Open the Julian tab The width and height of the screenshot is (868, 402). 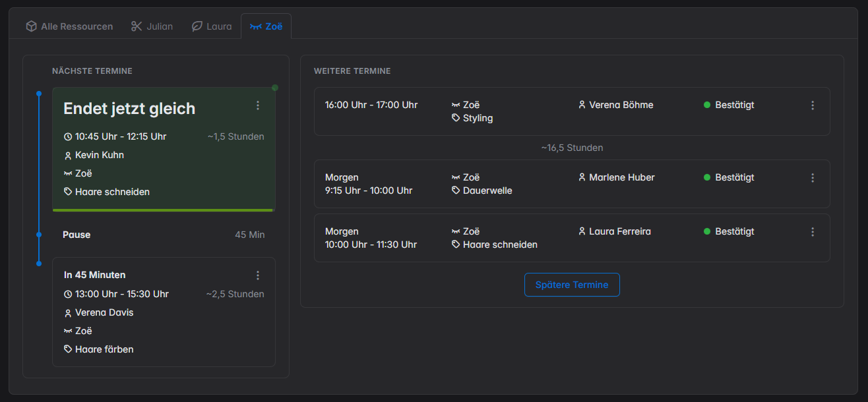coord(152,26)
